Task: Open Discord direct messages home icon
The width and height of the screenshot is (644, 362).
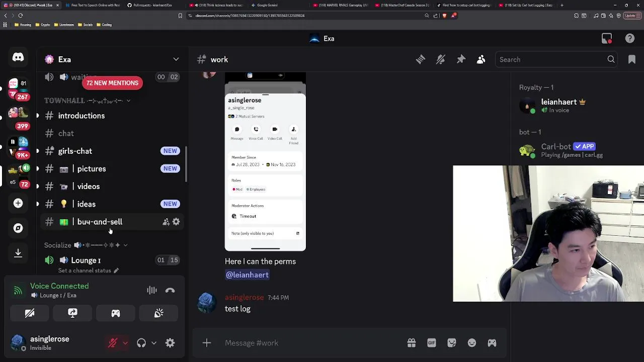Action: pyautogui.click(x=18, y=57)
